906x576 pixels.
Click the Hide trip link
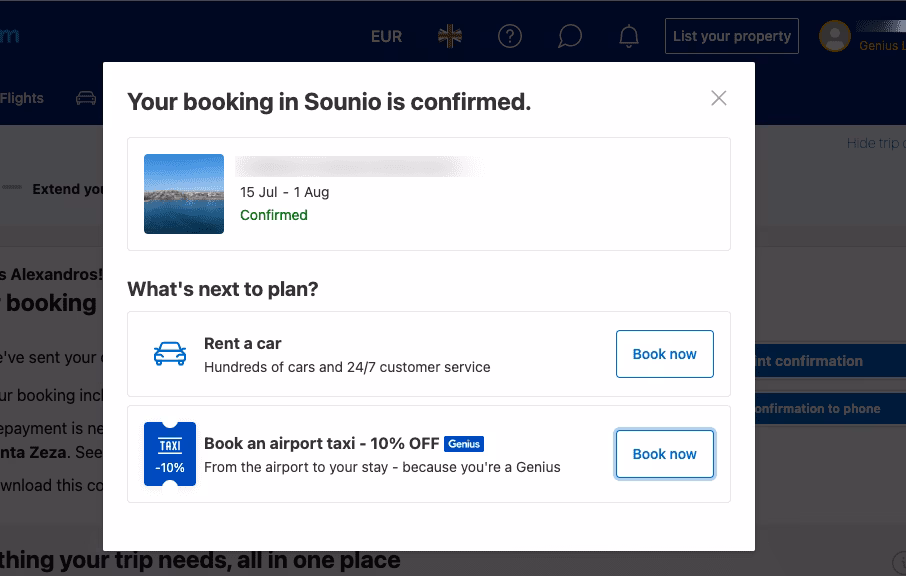pyautogui.click(x=875, y=142)
